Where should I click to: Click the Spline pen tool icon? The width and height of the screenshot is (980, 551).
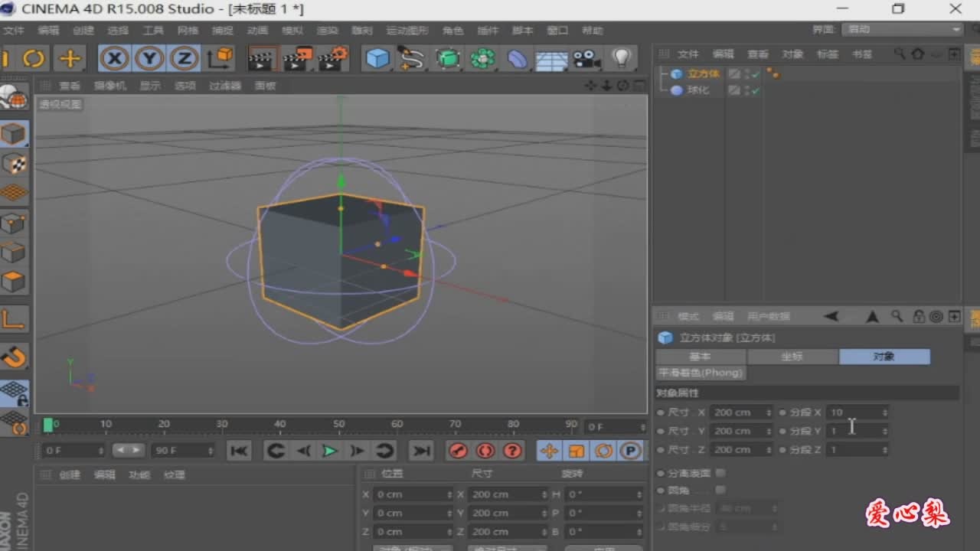pos(412,58)
